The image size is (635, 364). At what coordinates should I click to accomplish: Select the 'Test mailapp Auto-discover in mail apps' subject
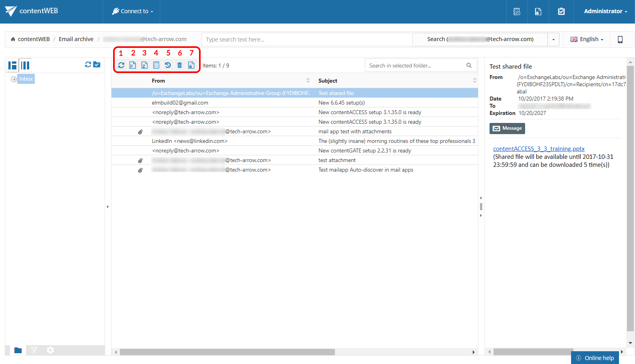coord(366,170)
